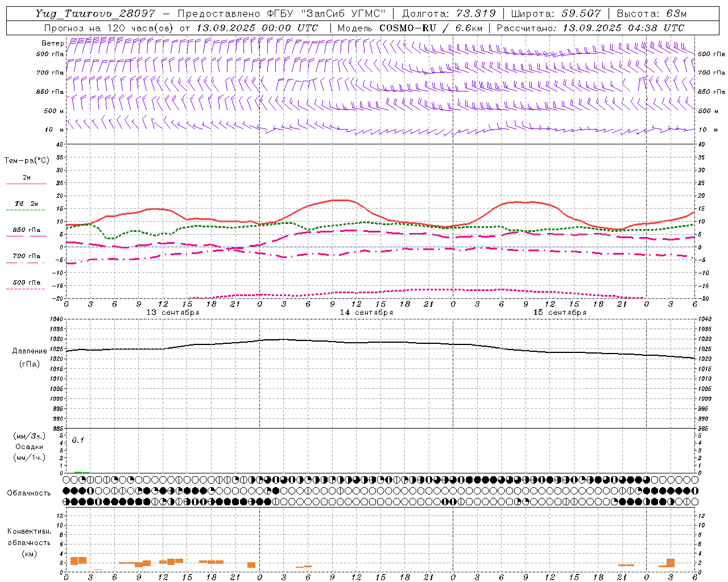Click the 0.1 precipitation amount value

click(x=78, y=440)
